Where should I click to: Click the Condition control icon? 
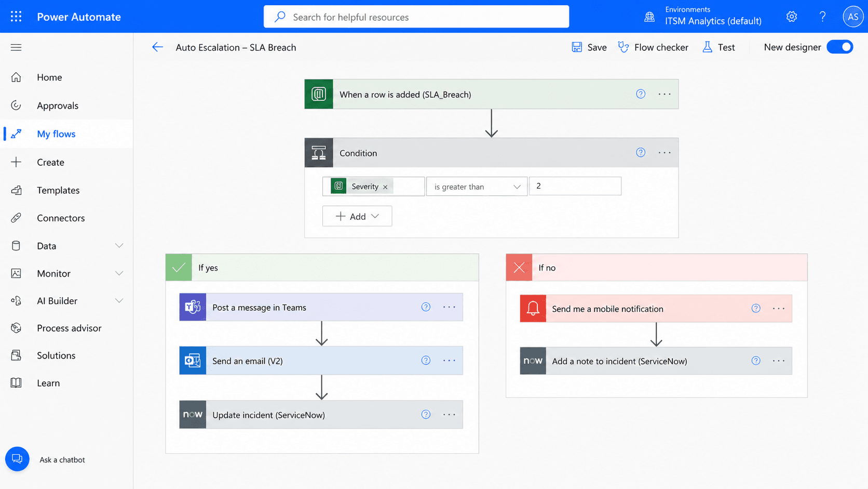click(319, 153)
